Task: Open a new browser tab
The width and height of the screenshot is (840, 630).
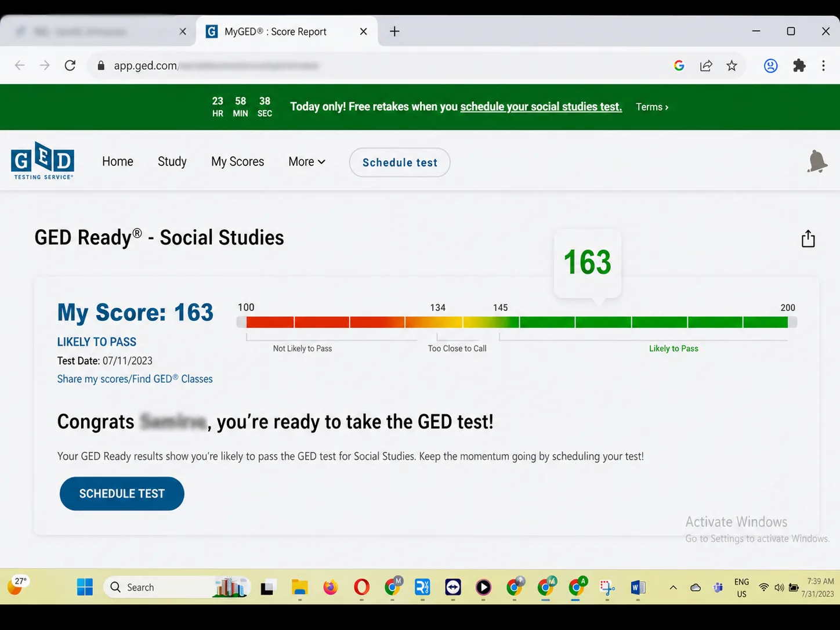Action: (394, 31)
